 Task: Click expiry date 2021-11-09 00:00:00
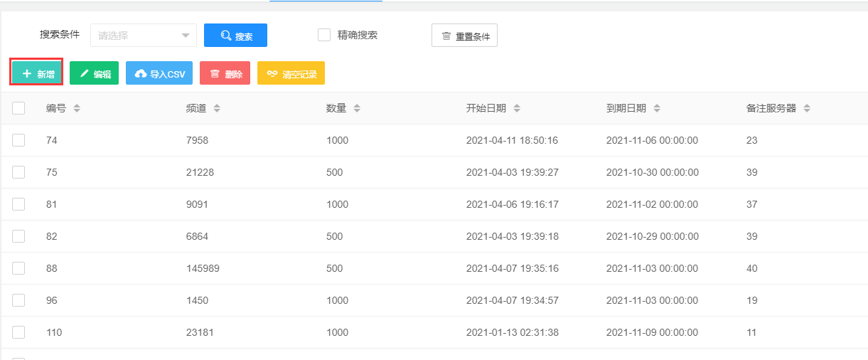(653, 332)
